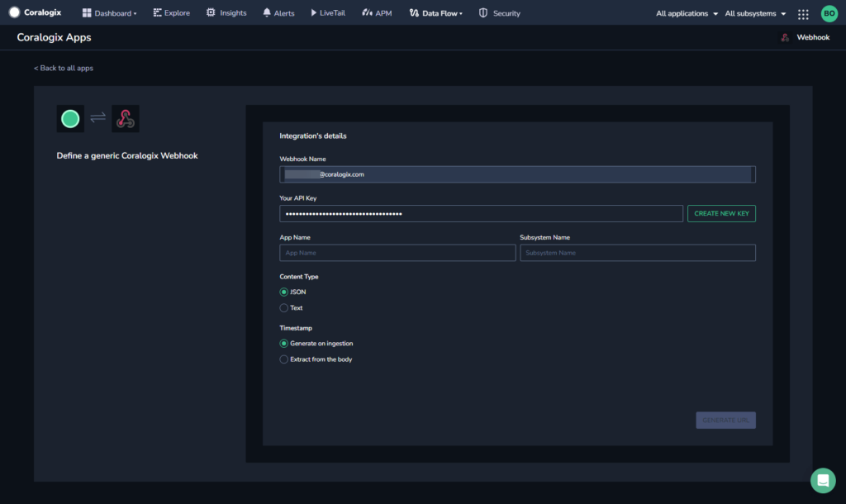Expand the Data Flow dropdown arrow
Image resolution: width=846 pixels, height=504 pixels.
(x=461, y=14)
